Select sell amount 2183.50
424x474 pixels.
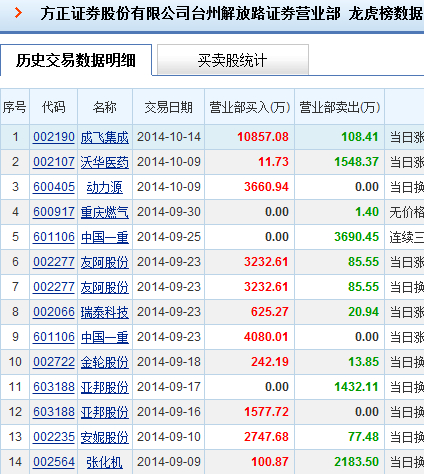point(356,462)
